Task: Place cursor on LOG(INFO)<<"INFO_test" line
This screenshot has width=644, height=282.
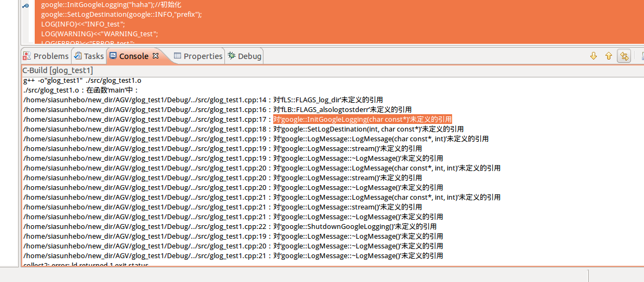Action: pos(83,24)
